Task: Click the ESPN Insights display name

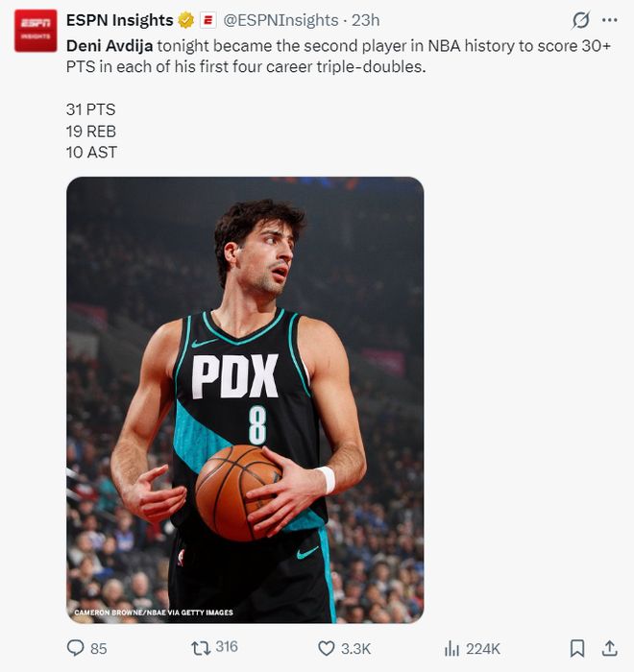Action: (119, 20)
